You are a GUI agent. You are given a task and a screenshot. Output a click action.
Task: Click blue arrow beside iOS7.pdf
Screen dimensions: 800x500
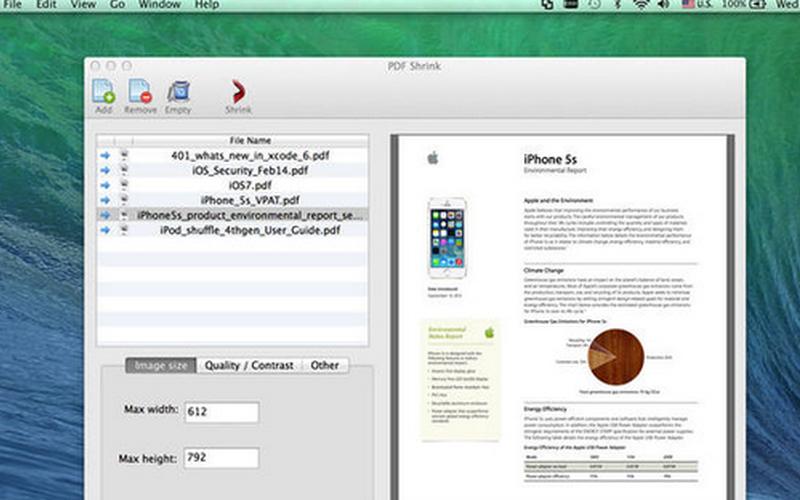(x=105, y=185)
